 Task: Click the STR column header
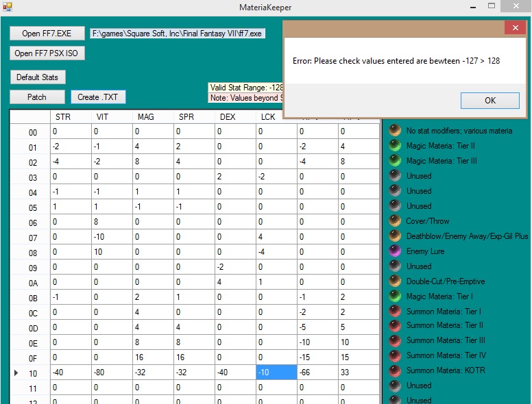pos(71,116)
